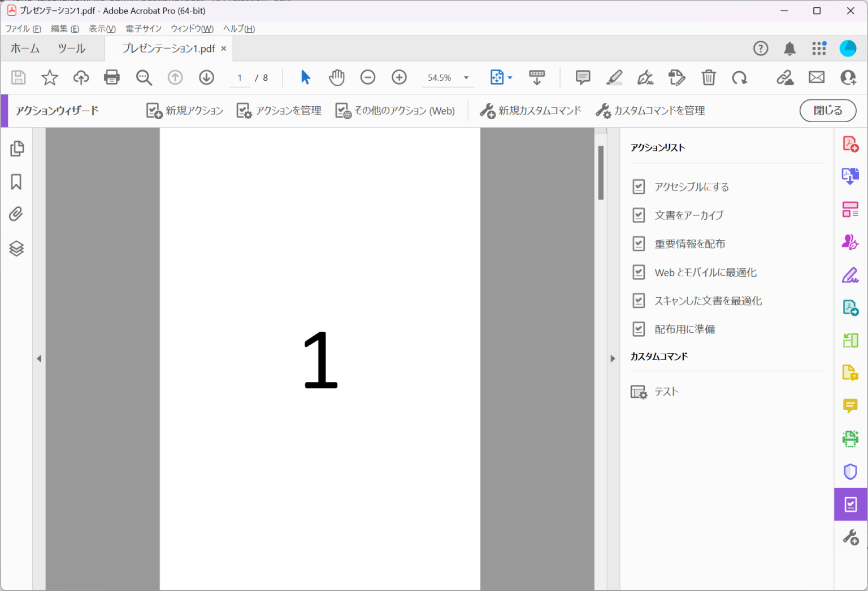Open the page display options dropdown
868x591 pixels.
pos(510,77)
